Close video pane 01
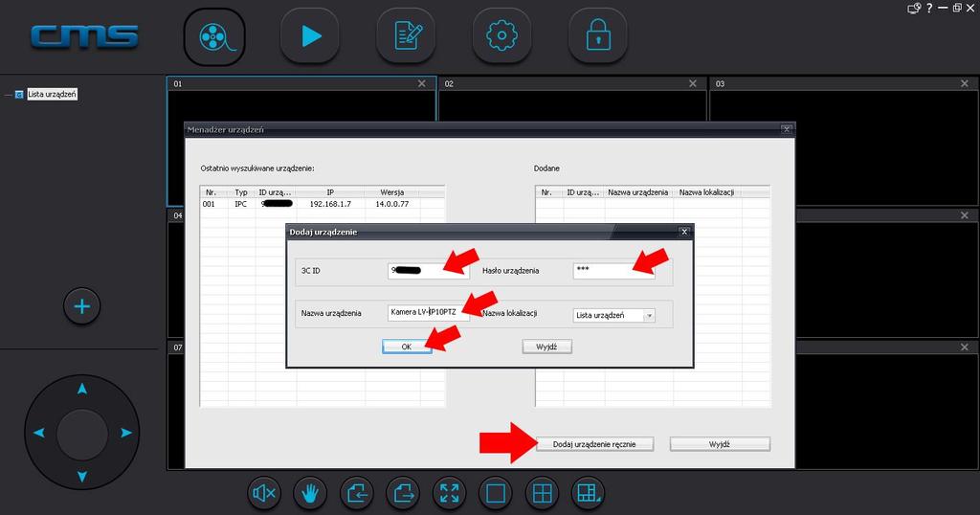The image size is (980, 515). (422, 83)
